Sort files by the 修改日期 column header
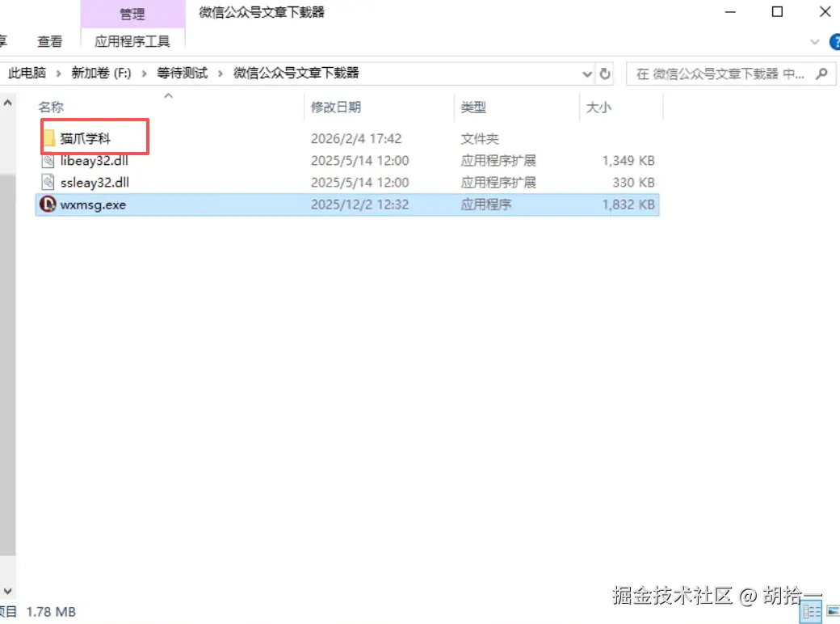Screen dimensions: 840x624 [x=336, y=108]
